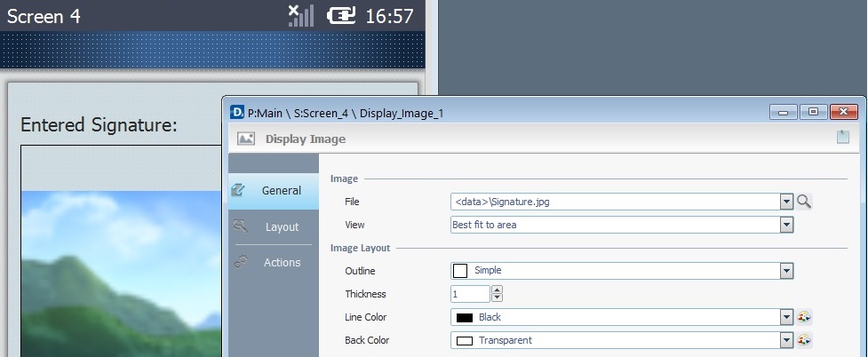Browse for image file with magnifier icon
This screenshot has width=868, height=357.
point(804,202)
